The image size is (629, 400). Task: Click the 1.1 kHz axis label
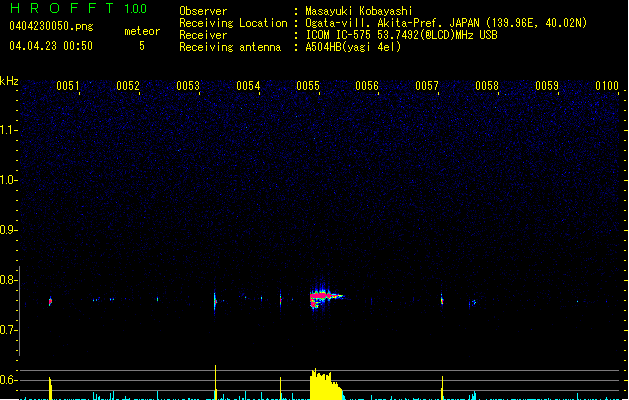pyautogui.click(x=8, y=130)
